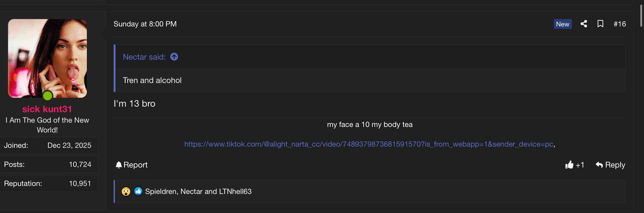The height and width of the screenshot is (213, 644).
Task: Click the reply arrow icon
Action: point(599,165)
